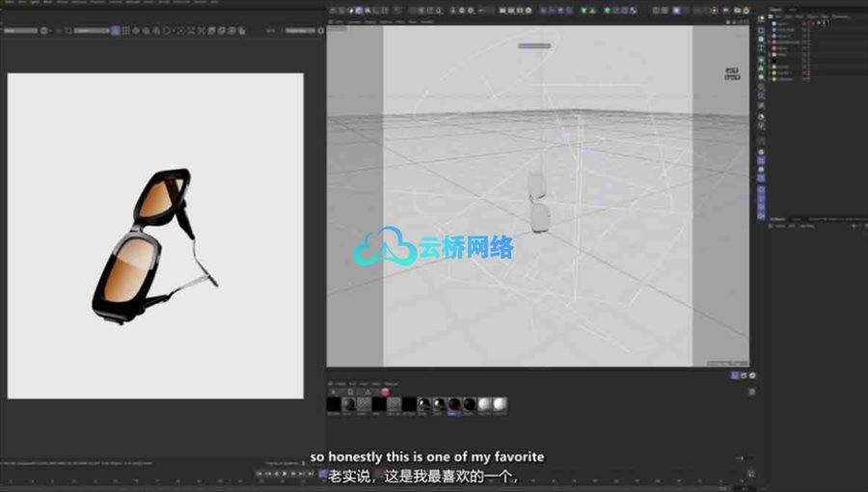
Task: Click the highlighted purple icon below viewport corner
Action: click(734, 375)
